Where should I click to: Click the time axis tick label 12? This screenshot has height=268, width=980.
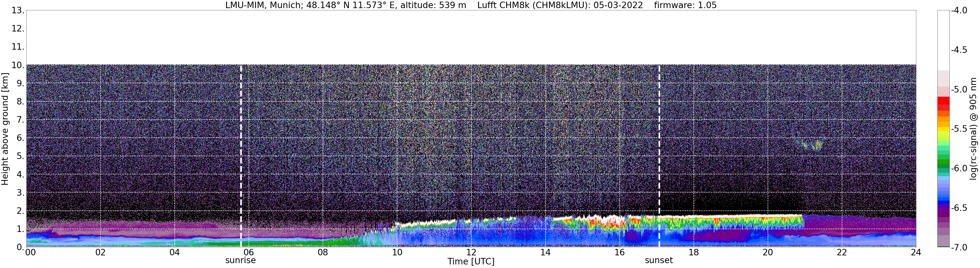[471, 252]
